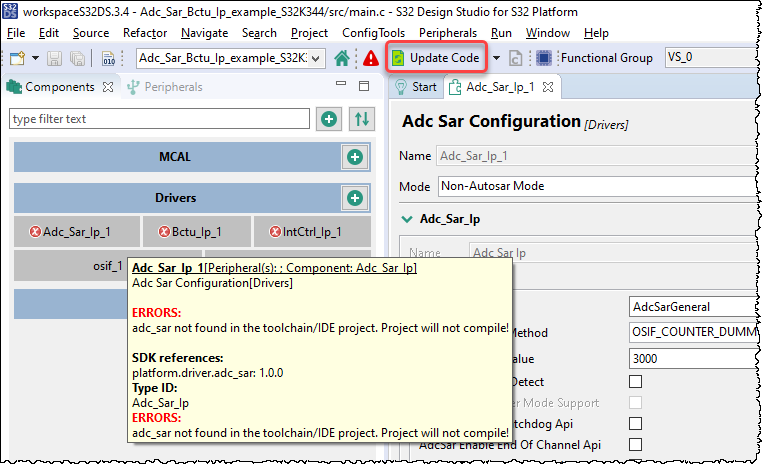Select the IntCtrl_Ip_1 driver component
The width and height of the screenshot is (763, 464).
pyautogui.click(x=312, y=232)
